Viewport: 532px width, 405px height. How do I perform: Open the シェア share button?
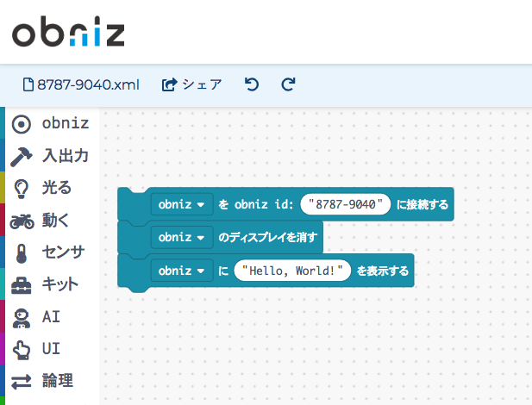(x=192, y=84)
